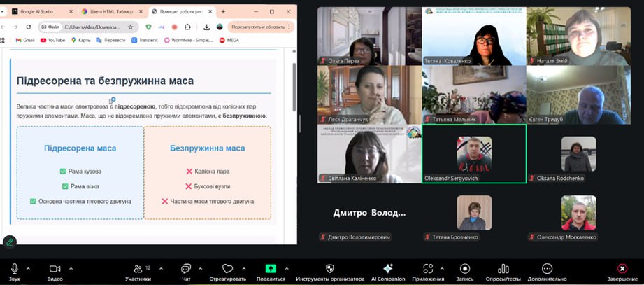644x285 pixels.
Task: Start recording with the Запись button
Action: click(464, 269)
